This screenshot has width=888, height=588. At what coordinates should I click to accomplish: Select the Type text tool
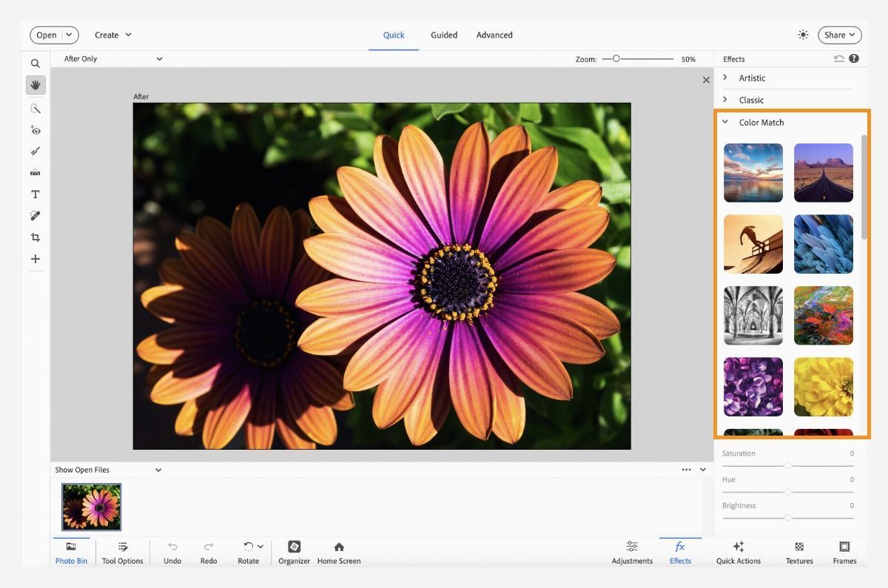point(36,195)
